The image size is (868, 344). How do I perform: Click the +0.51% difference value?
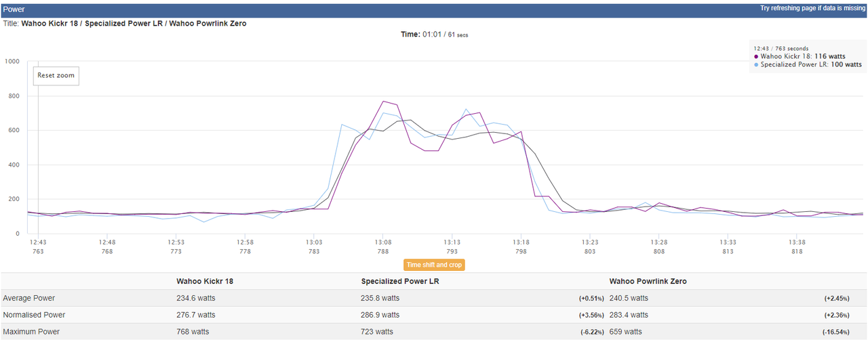click(x=592, y=299)
